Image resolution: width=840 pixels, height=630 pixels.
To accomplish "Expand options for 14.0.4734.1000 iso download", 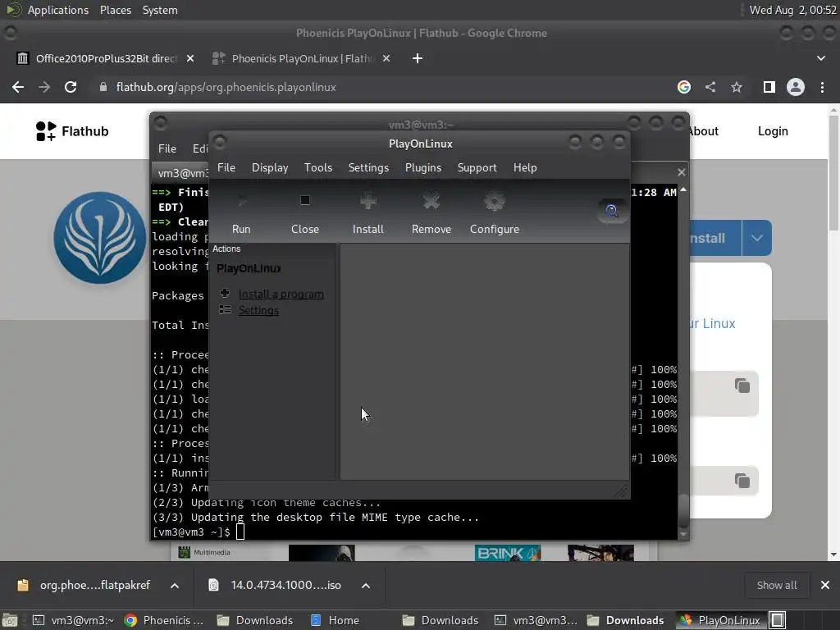I will point(366,586).
